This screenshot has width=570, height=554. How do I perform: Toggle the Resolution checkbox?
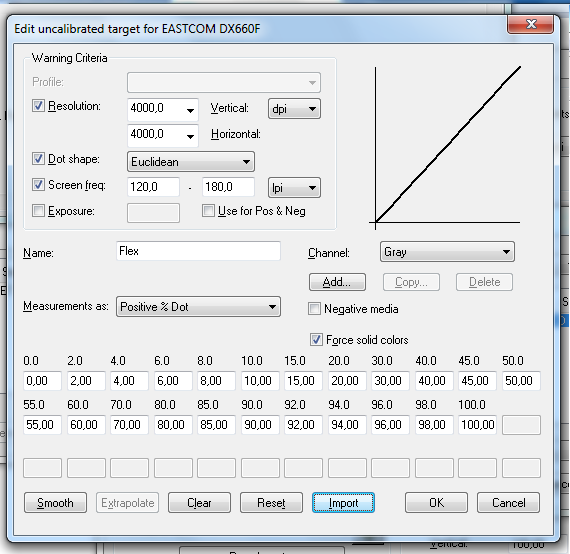[x=38, y=106]
